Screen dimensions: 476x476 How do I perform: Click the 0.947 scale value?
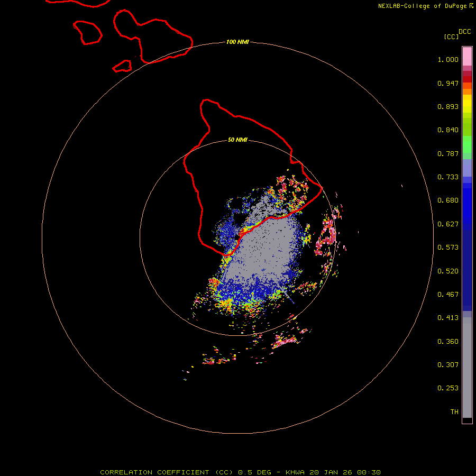(448, 83)
